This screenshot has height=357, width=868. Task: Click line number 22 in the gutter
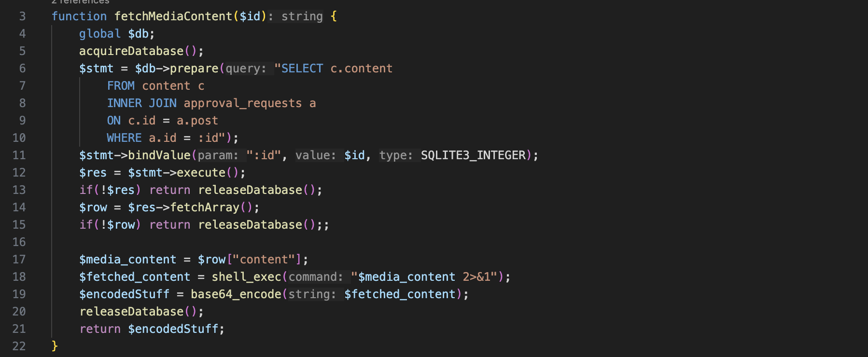point(19,346)
